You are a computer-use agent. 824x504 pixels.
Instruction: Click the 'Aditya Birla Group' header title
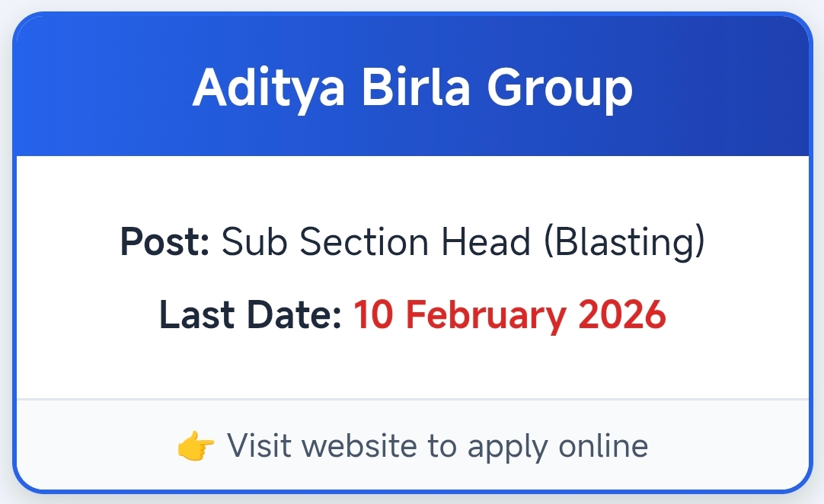point(412,88)
